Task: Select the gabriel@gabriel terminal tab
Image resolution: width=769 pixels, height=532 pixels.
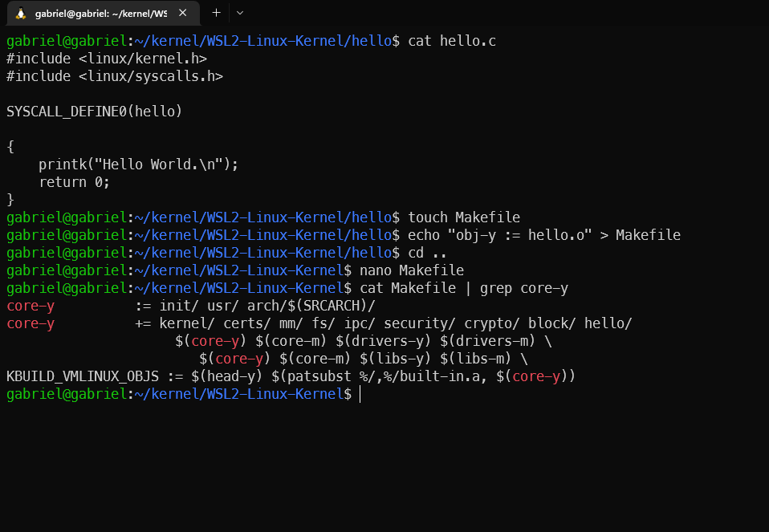Action: (x=103, y=13)
